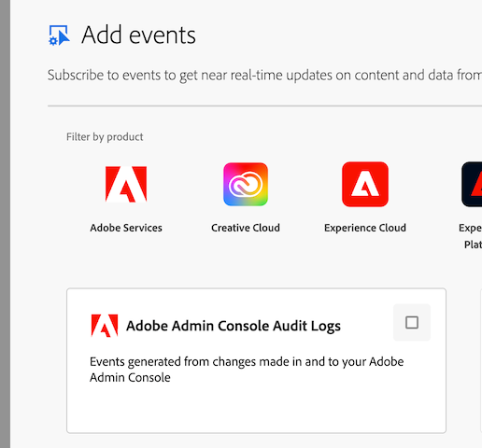Click the Audit Logs card description text
Image resolution: width=482 pixels, height=448 pixels.
(x=247, y=370)
